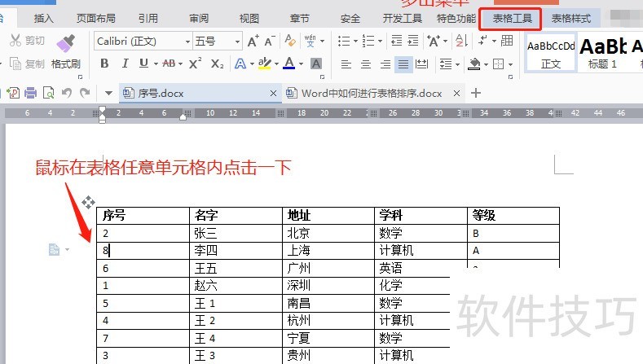Switch to the 表格工具 tab
The image size is (643, 364).
click(x=510, y=19)
